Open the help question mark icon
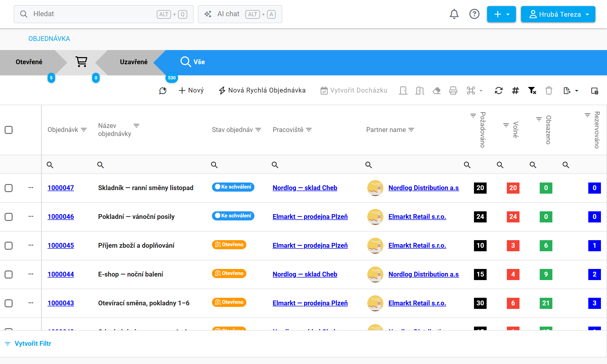Image resolution: width=607 pixels, height=364 pixels. [x=474, y=14]
